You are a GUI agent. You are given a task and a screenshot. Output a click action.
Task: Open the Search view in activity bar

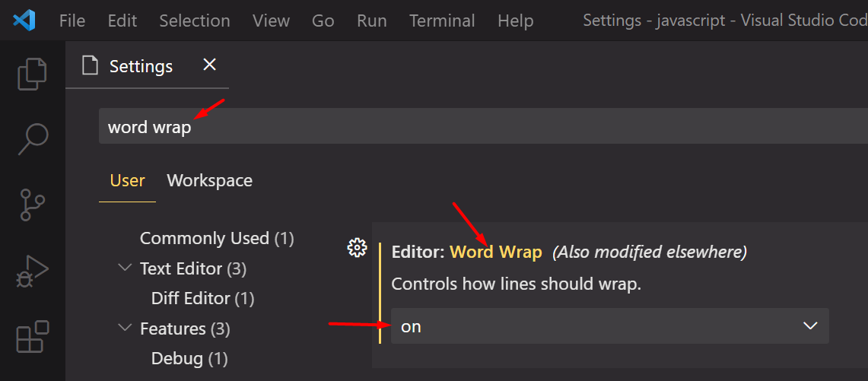pyautogui.click(x=33, y=139)
